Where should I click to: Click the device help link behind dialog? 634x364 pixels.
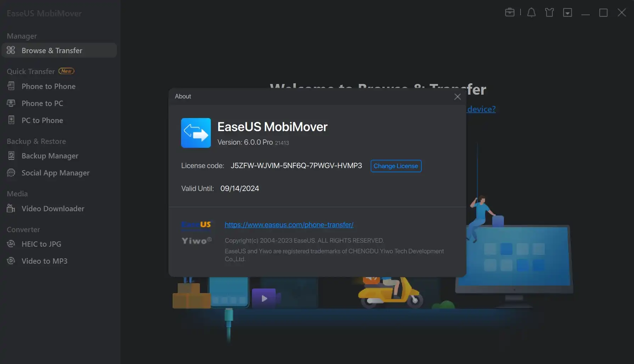(481, 109)
